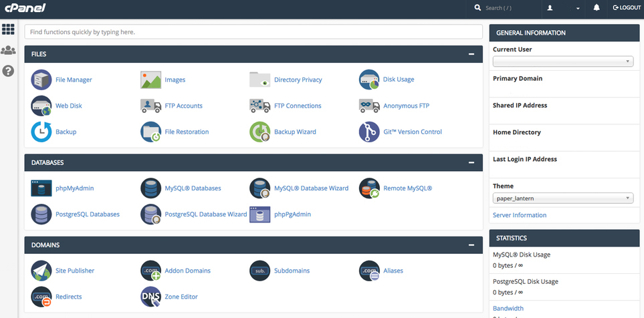Open the phpMyAdmin icon
Image resolution: width=644 pixels, height=318 pixels.
point(41,188)
